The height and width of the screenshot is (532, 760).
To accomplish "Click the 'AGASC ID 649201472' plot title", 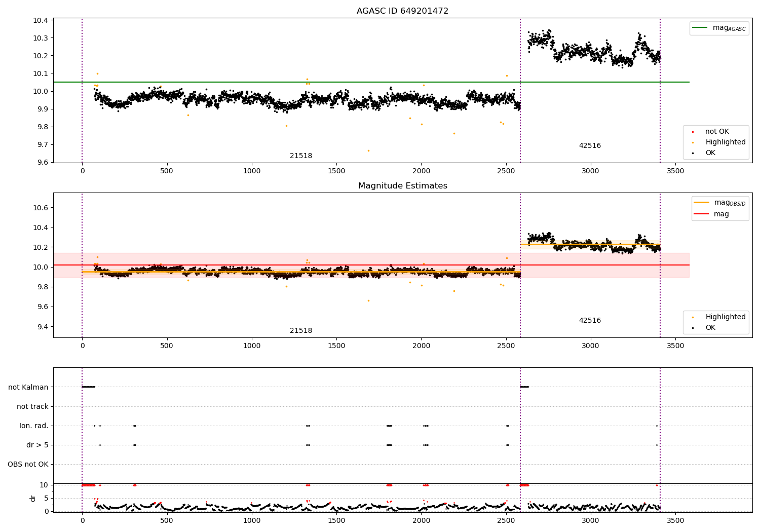I will pyautogui.click(x=402, y=11).
